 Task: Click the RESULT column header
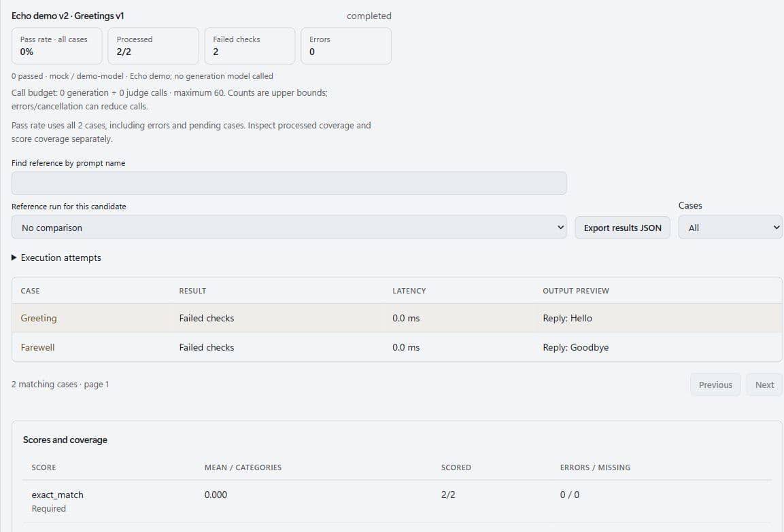pyautogui.click(x=192, y=291)
